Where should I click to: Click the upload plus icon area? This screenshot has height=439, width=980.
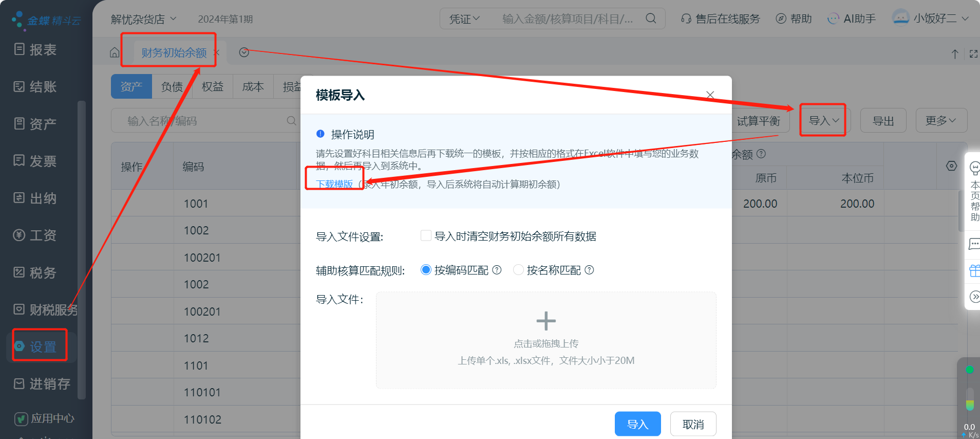545,321
